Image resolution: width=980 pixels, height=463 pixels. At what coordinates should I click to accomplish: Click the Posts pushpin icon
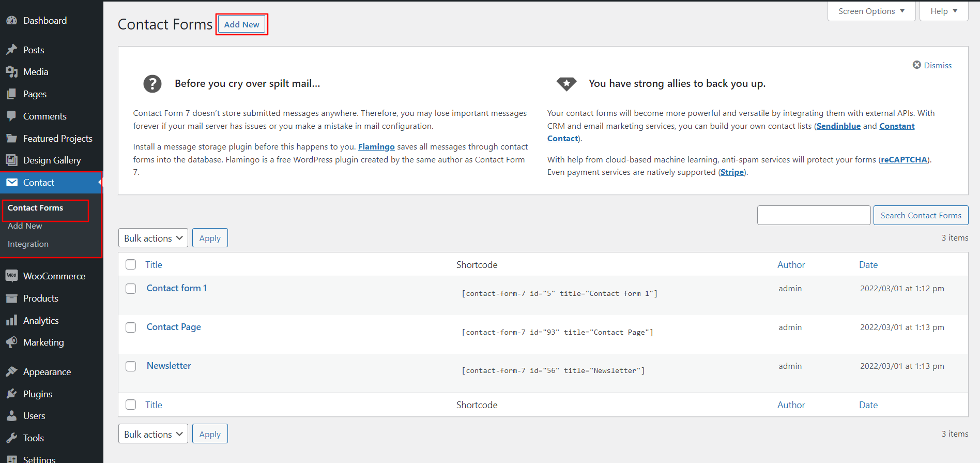pos(11,50)
